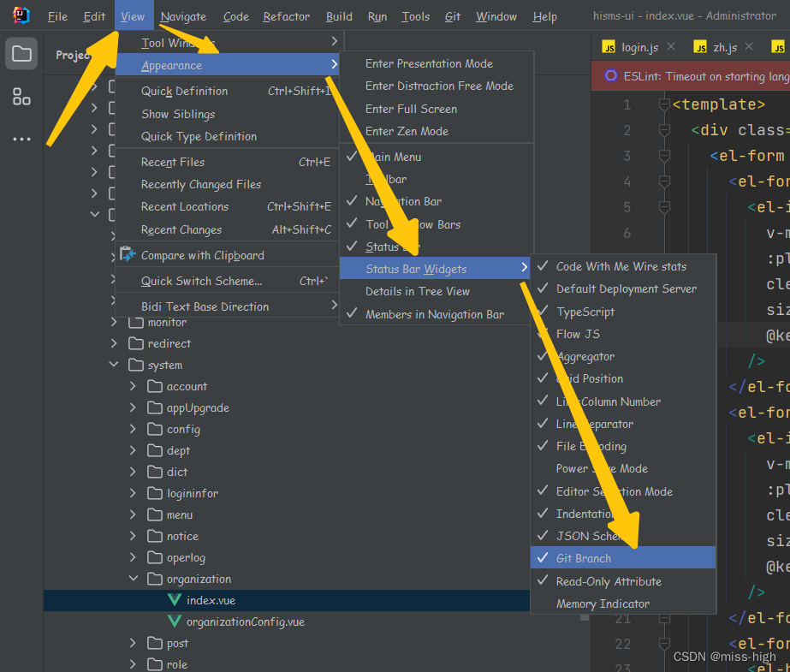Click the organizationConfig.vue Vue file icon
The height and width of the screenshot is (672, 790).
click(175, 621)
